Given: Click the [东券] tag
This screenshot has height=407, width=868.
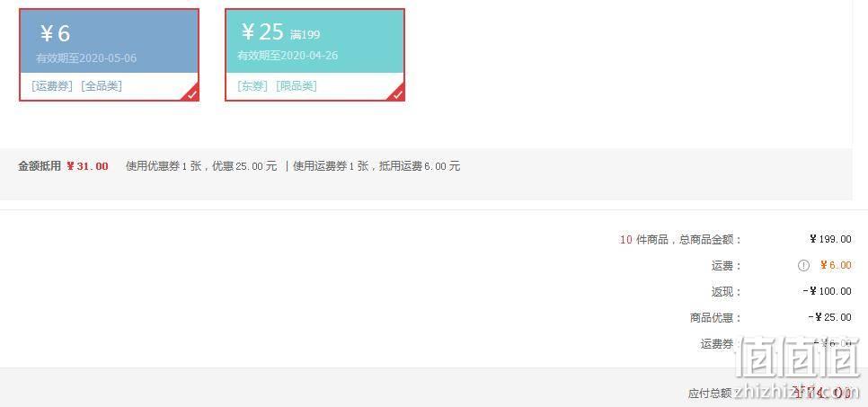Looking at the screenshot, I should pos(252,86).
